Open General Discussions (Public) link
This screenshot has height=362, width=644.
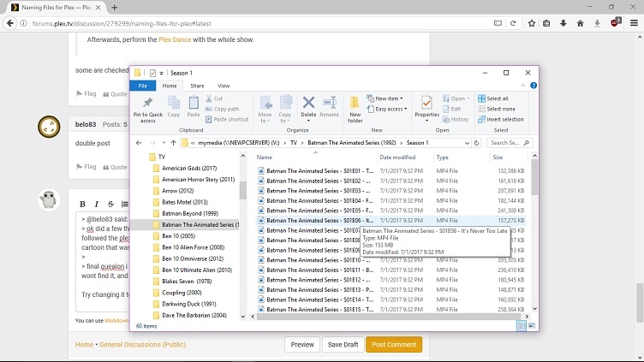[142, 344]
